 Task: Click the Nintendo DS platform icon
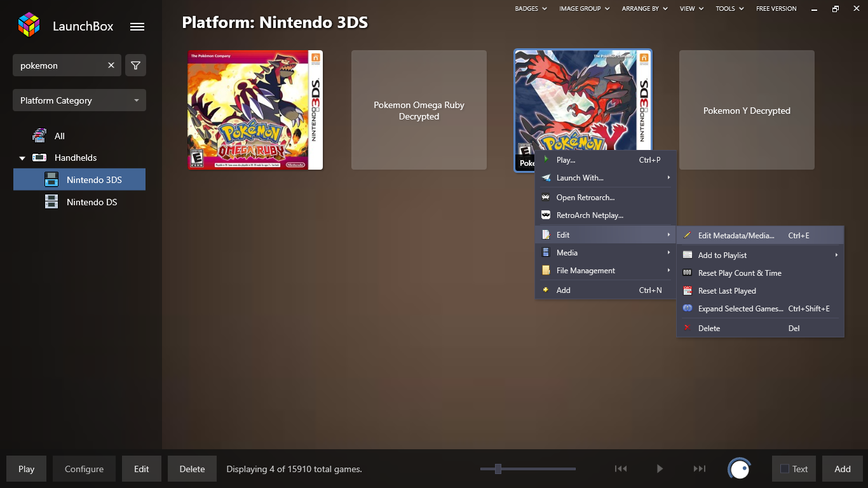(51, 202)
